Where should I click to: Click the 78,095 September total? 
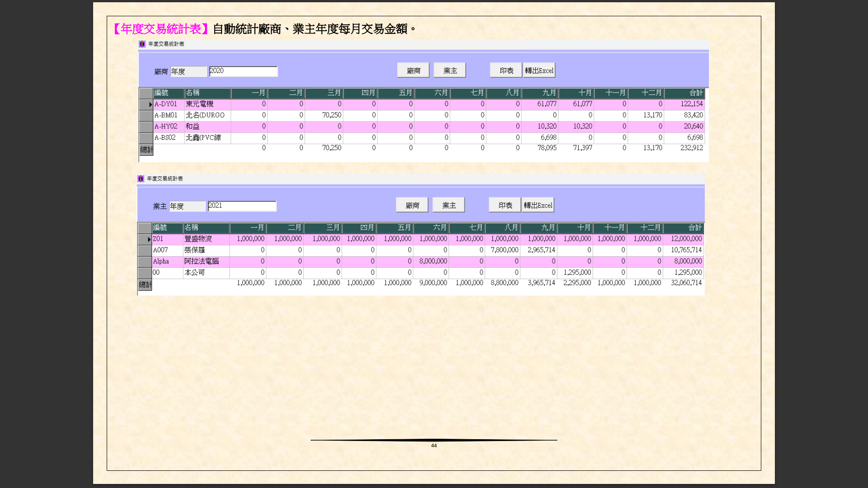(x=547, y=148)
